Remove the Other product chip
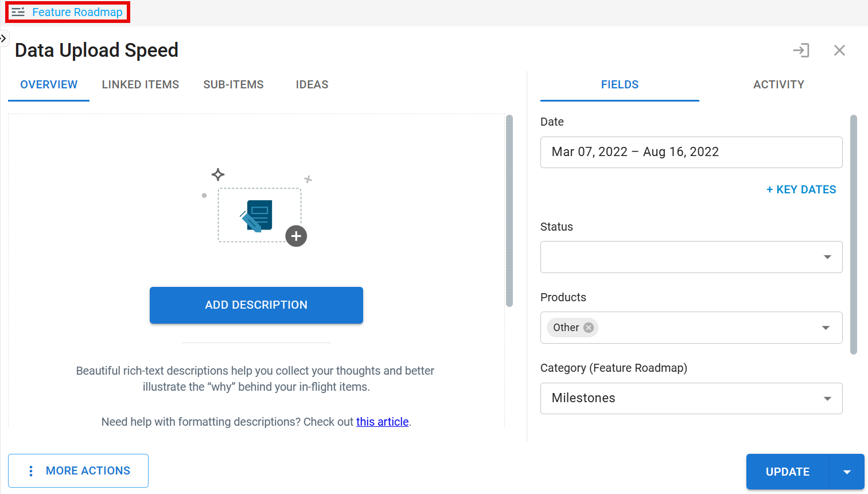The width and height of the screenshot is (868, 494). 589,328
